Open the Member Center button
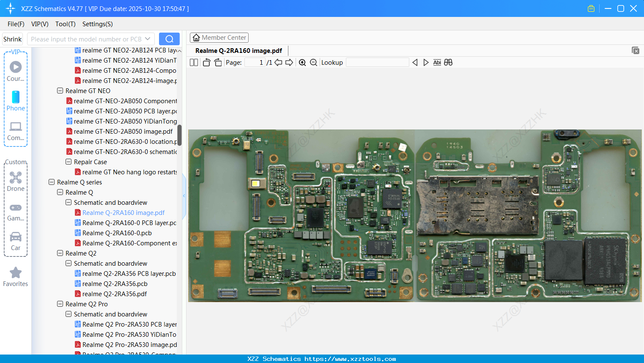644x363 pixels. point(219,38)
